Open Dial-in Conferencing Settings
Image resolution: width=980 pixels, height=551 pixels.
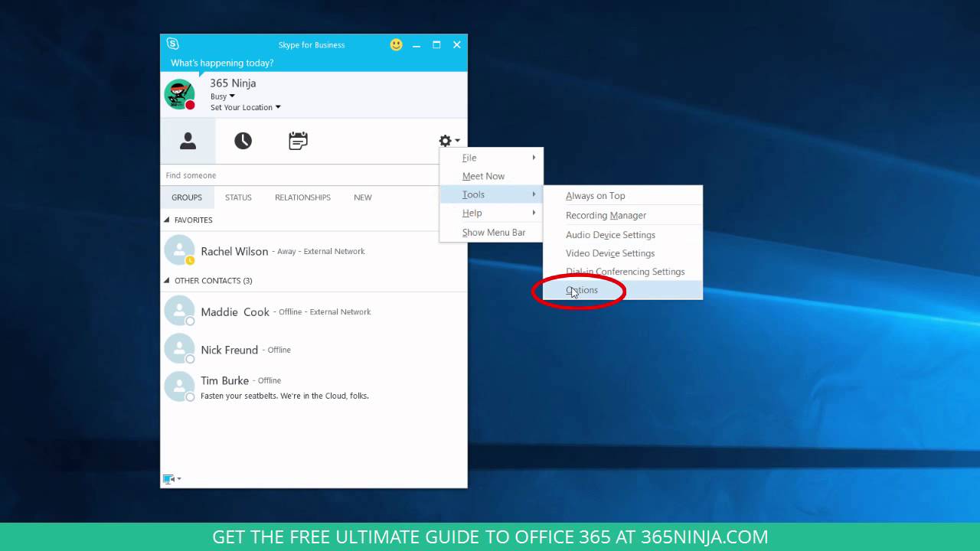622,272
